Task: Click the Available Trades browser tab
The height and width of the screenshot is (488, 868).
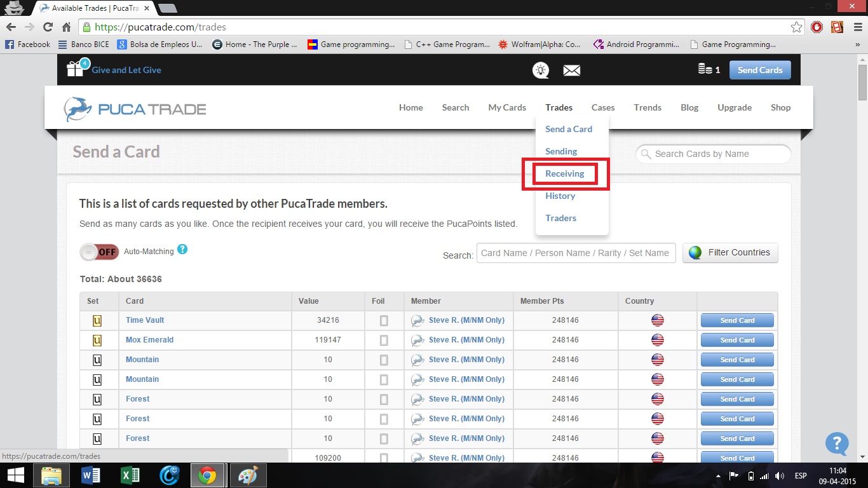Action: (x=94, y=8)
